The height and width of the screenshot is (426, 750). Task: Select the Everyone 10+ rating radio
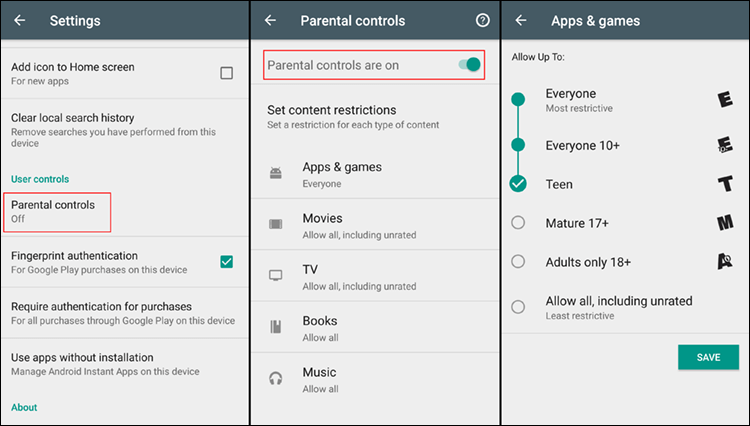point(518,144)
